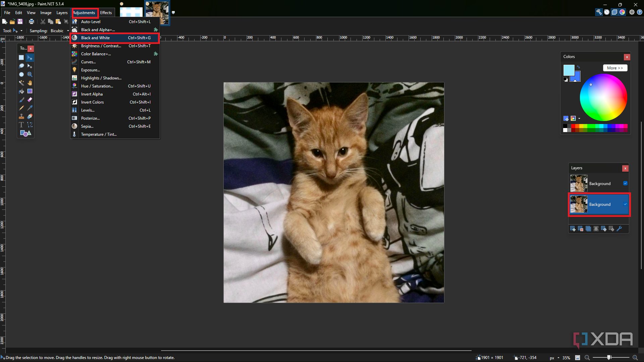
Task: Select the Zoom tool in Tools panel
Action: [x=30, y=74]
